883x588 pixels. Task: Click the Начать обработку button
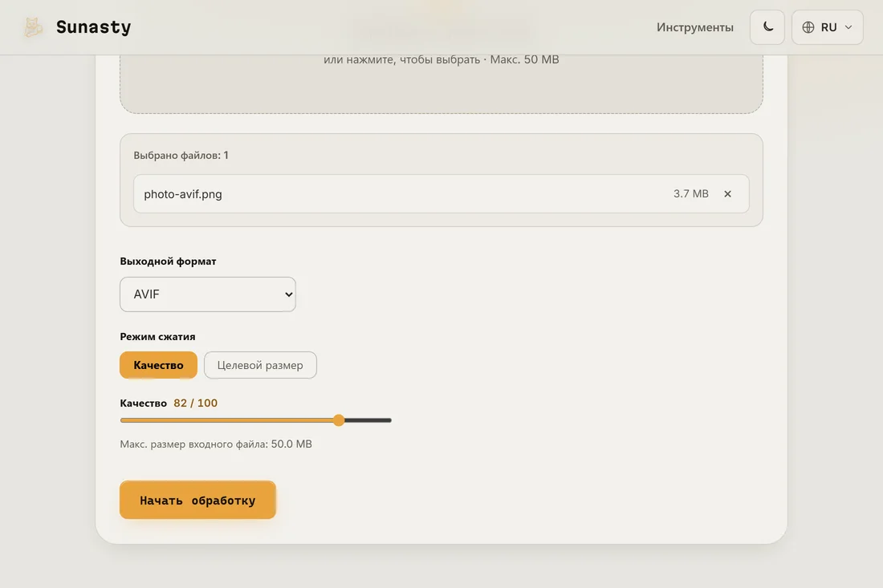pos(197,500)
